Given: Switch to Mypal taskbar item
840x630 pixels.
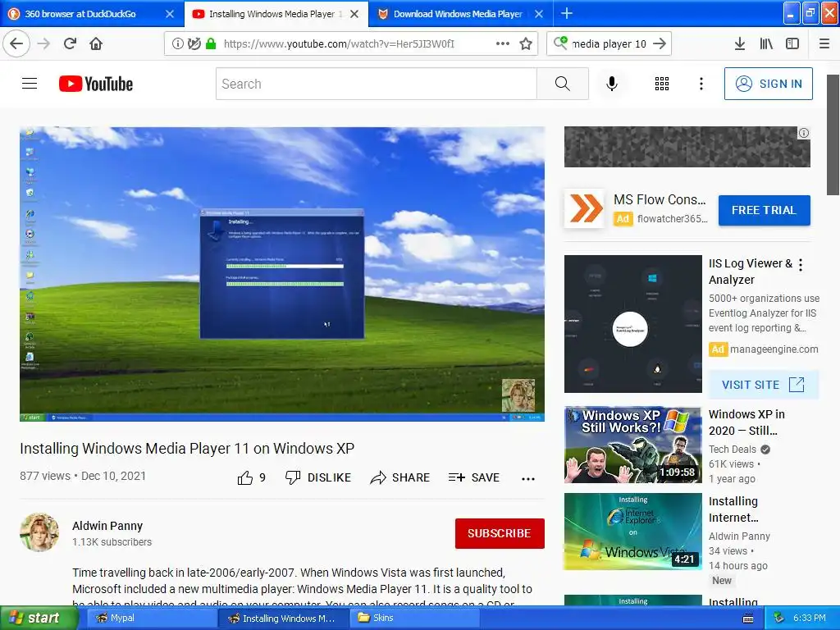Looking at the screenshot, I should click(x=150, y=618).
